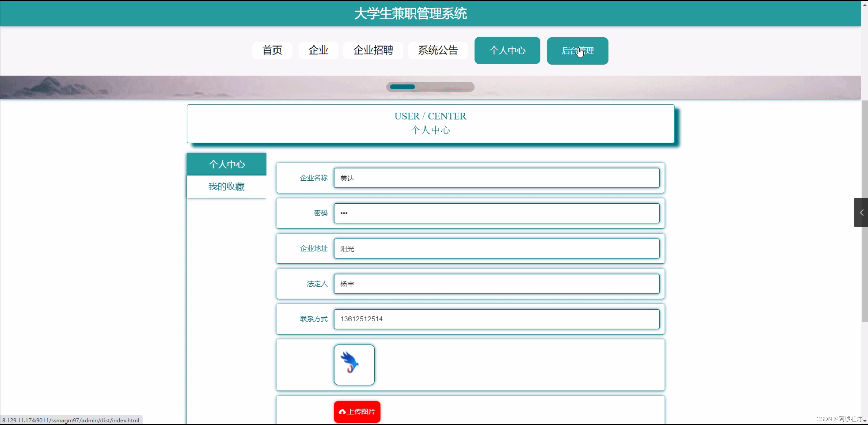Focus the 联系方式 phone number field

pyautogui.click(x=496, y=319)
